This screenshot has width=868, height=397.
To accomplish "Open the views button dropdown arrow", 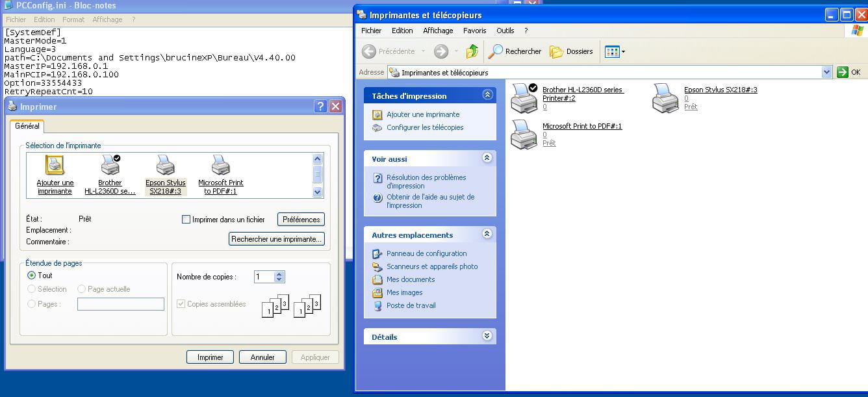I will [x=623, y=51].
